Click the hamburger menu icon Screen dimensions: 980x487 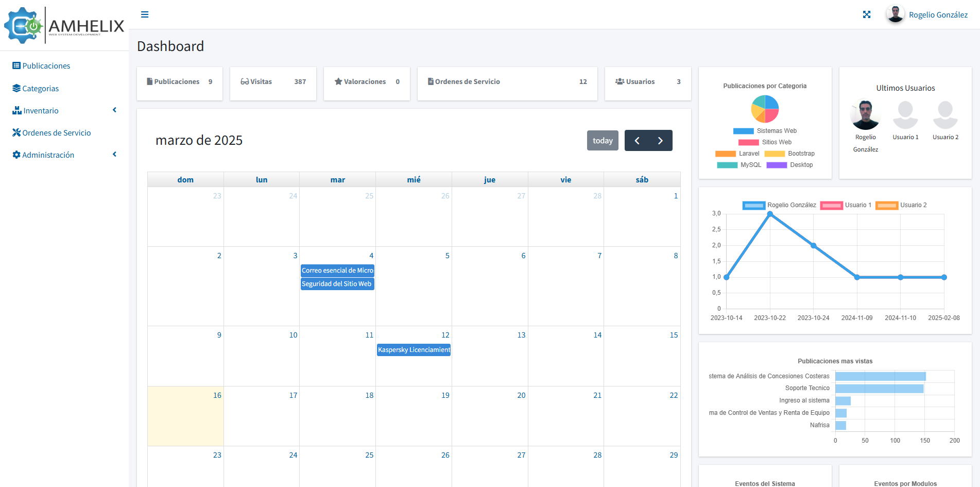145,14
